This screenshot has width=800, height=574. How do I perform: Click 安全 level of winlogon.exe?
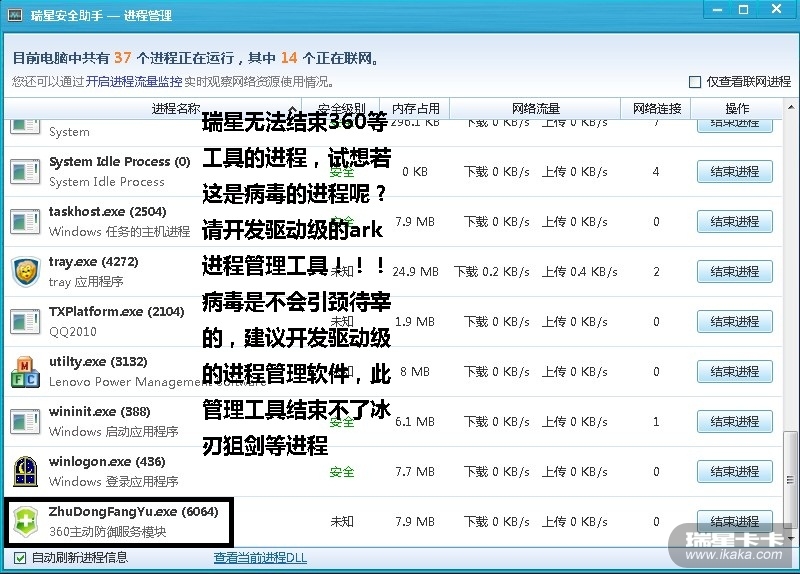coord(342,471)
